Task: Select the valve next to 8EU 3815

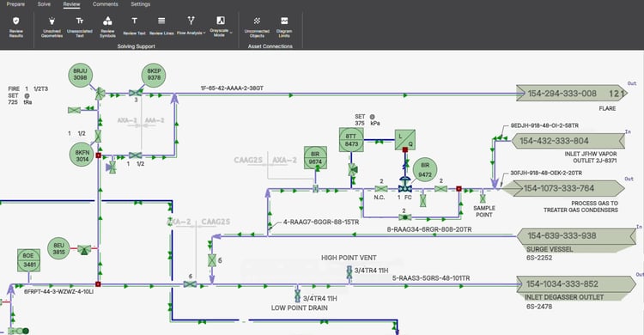Action: click(x=84, y=249)
